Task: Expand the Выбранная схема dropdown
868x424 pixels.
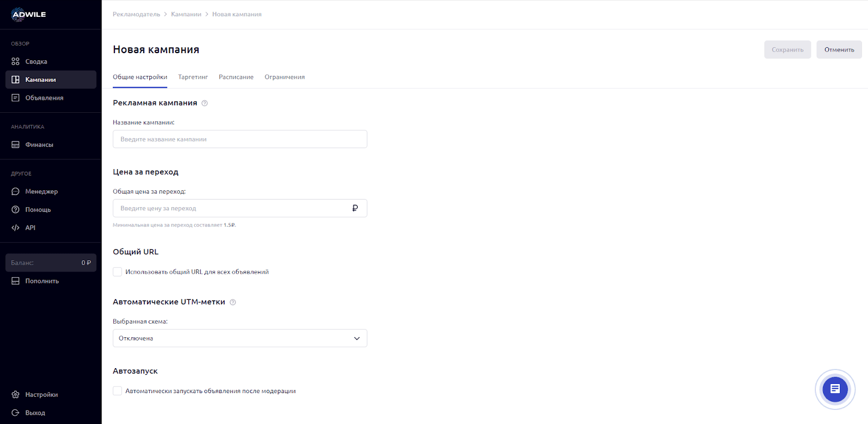Action: [x=240, y=338]
